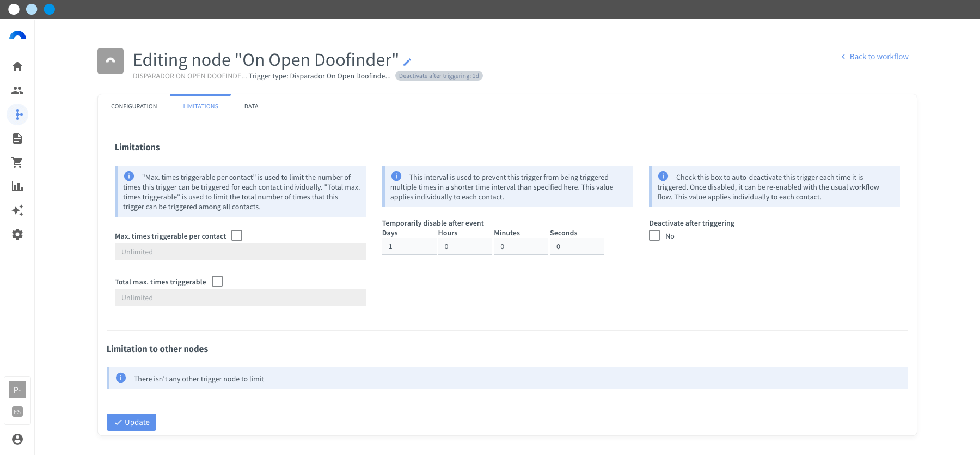980x455 pixels.
Task: Click Unlimited field under Max. times per contact
Action: pyautogui.click(x=240, y=252)
